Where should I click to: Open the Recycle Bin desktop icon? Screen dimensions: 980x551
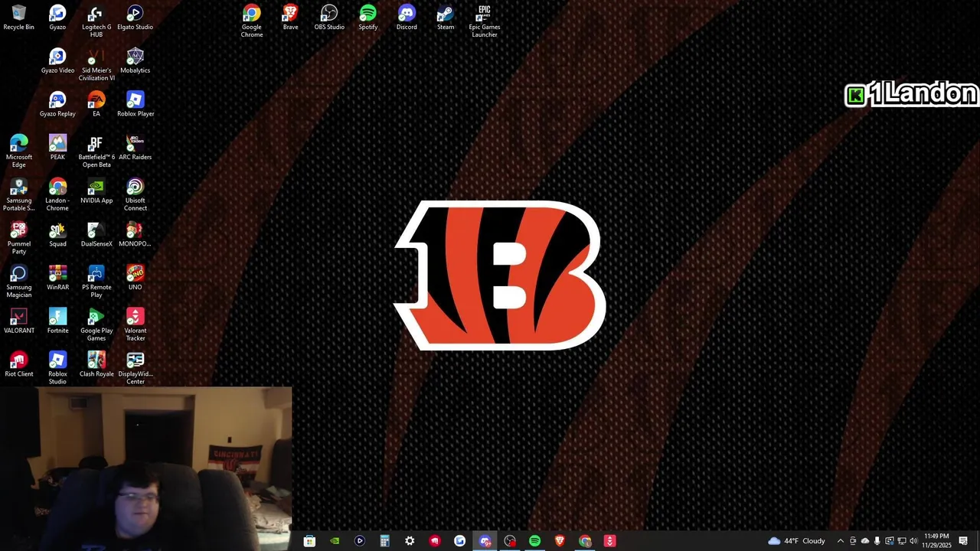[19, 18]
